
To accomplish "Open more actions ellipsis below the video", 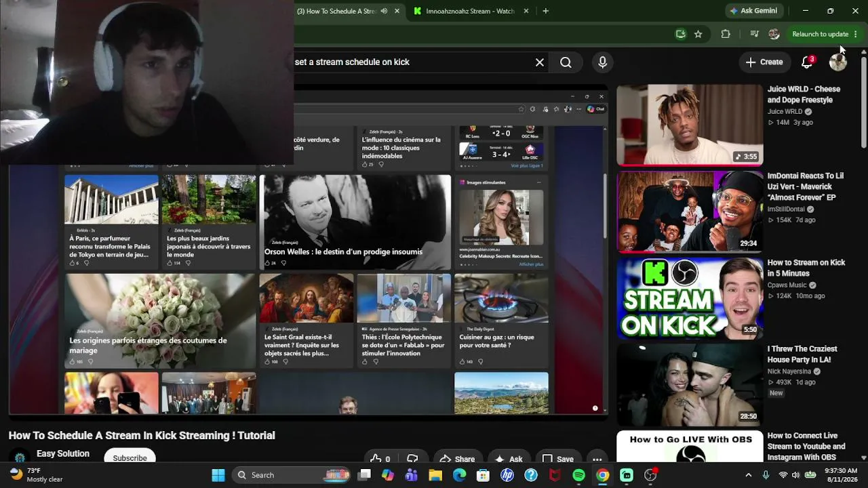I will [597, 459].
